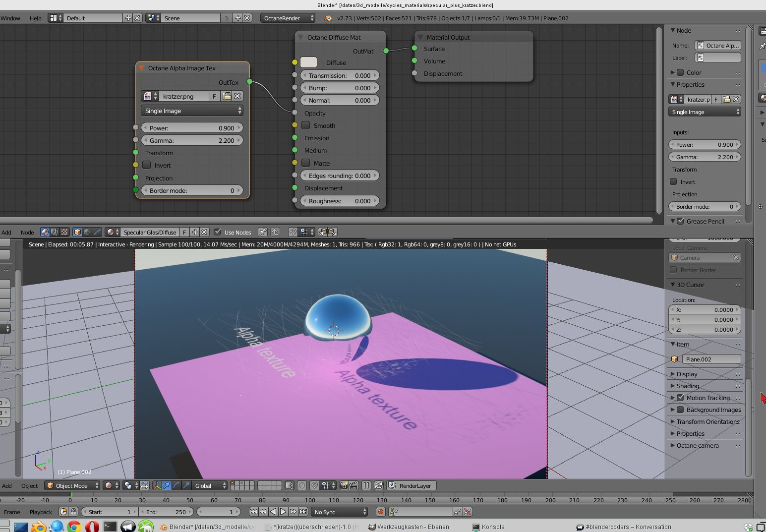
Task: Toggle Invert checkbox in Alpha Image Tex node
Action: coord(146,165)
